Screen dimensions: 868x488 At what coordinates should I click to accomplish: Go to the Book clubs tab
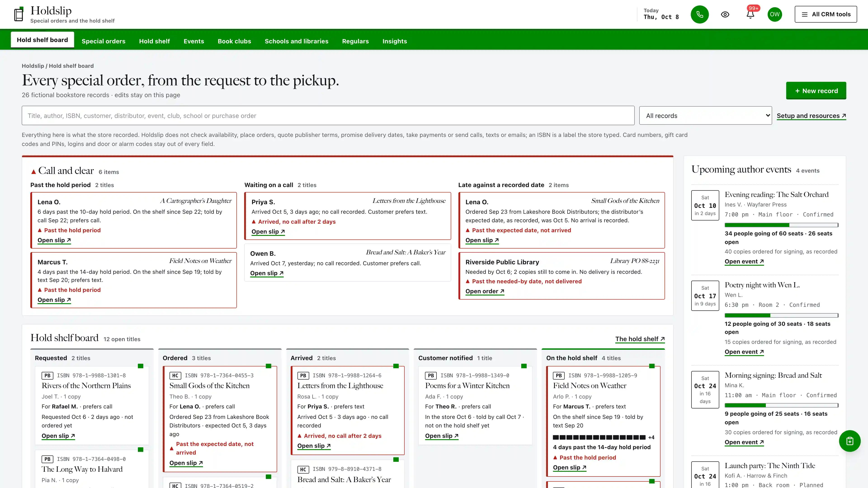coord(234,41)
